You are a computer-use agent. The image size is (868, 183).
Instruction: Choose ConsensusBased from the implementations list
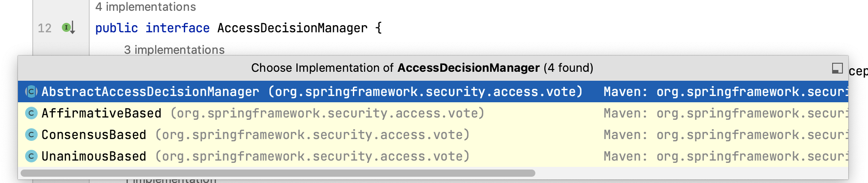[433, 135]
